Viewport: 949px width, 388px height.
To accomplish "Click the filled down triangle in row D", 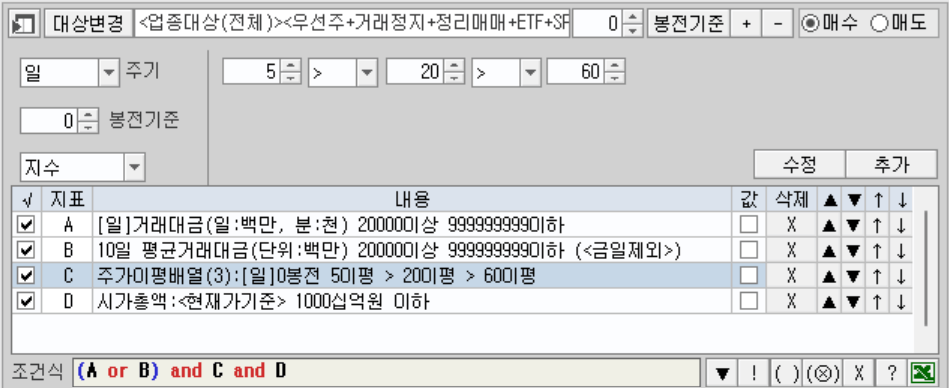I will point(853,301).
